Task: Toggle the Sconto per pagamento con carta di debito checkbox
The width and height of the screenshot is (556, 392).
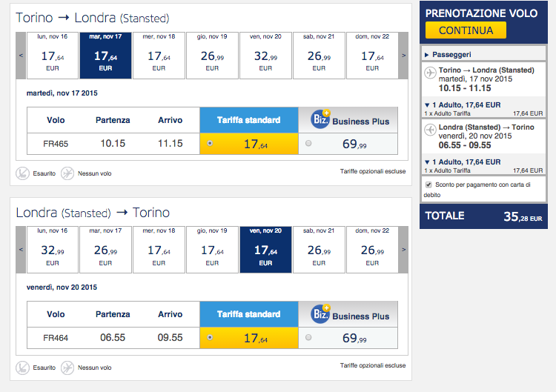Action: point(428,185)
